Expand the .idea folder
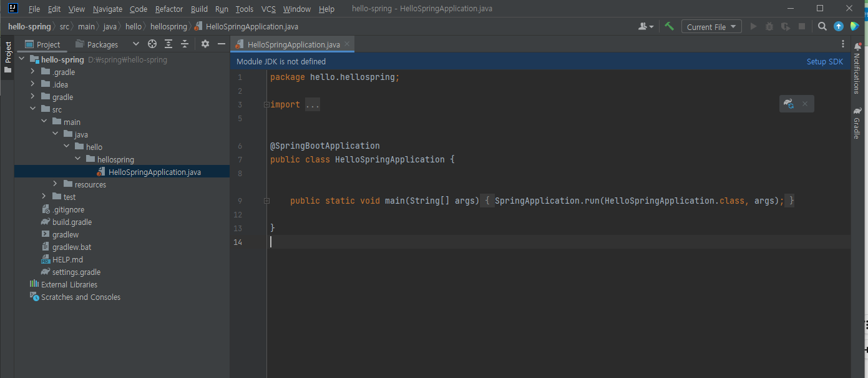 click(x=33, y=84)
